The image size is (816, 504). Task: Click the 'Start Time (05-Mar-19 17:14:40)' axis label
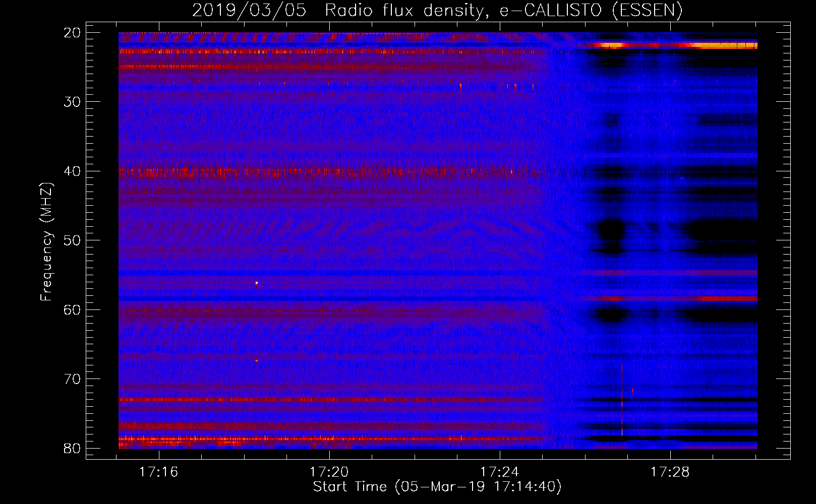coord(437,487)
